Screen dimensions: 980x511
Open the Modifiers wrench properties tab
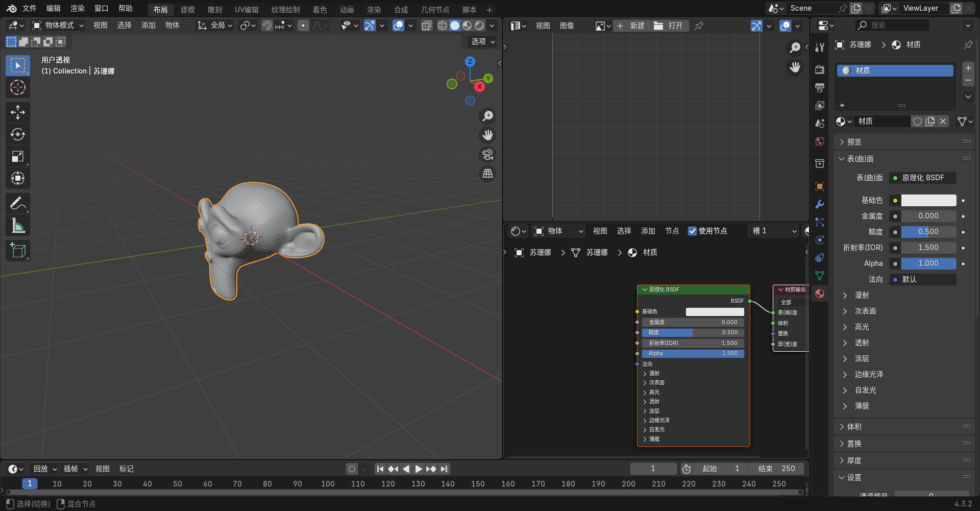pyautogui.click(x=820, y=204)
